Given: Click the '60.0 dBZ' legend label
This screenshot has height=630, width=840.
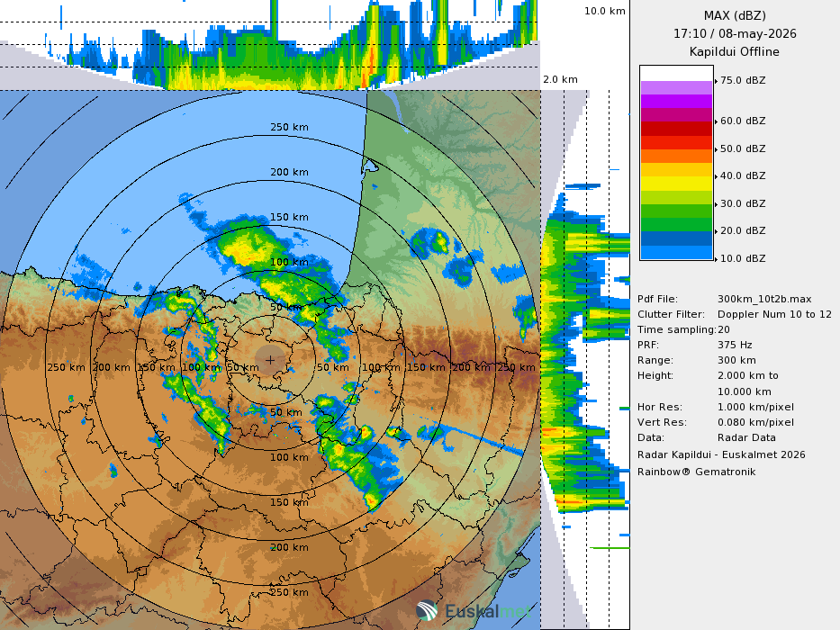Looking at the screenshot, I should [743, 121].
